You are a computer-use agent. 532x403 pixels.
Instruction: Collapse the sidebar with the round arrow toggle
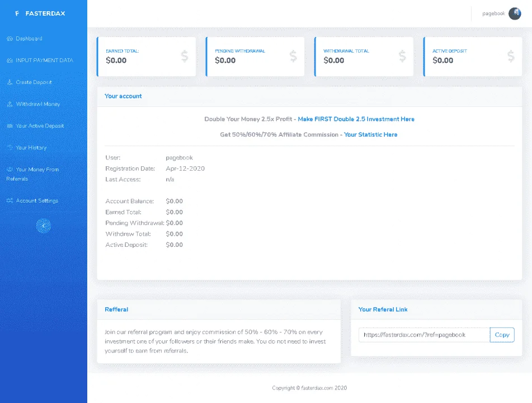(44, 226)
